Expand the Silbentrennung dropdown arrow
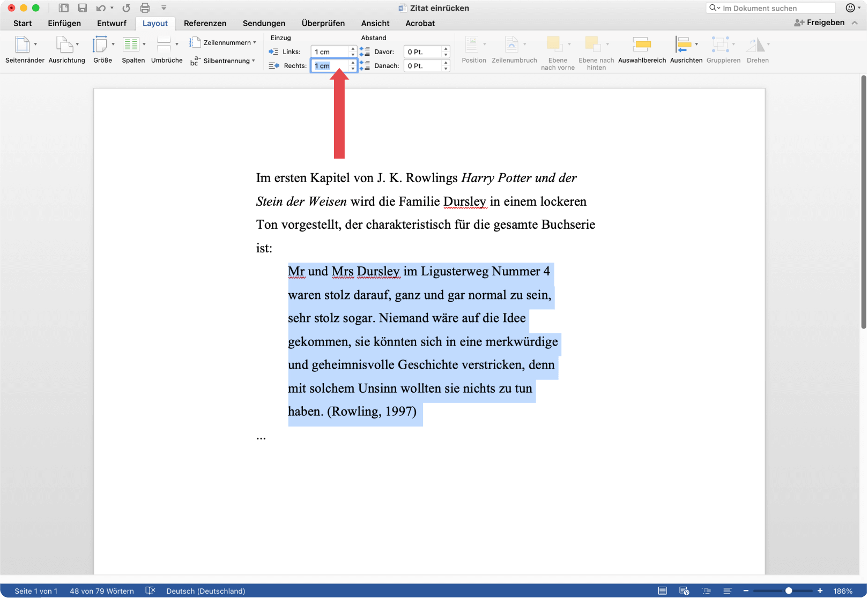The image size is (868, 598). [254, 61]
